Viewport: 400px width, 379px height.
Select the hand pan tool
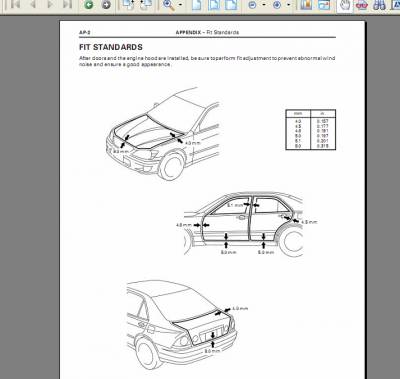pyautogui.click(x=345, y=5)
